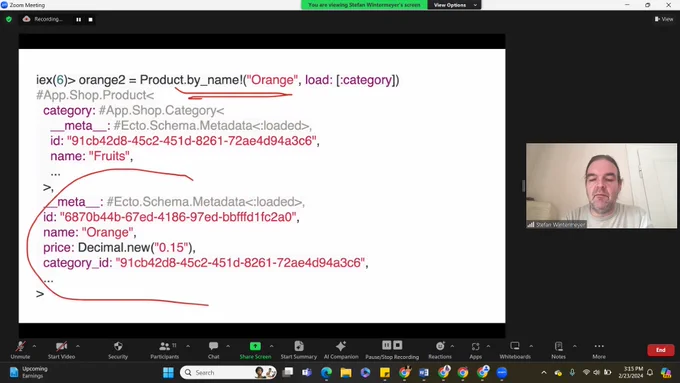Click the cloud Recording indicator
Viewport: 680px width, 383px height.
(42, 19)
